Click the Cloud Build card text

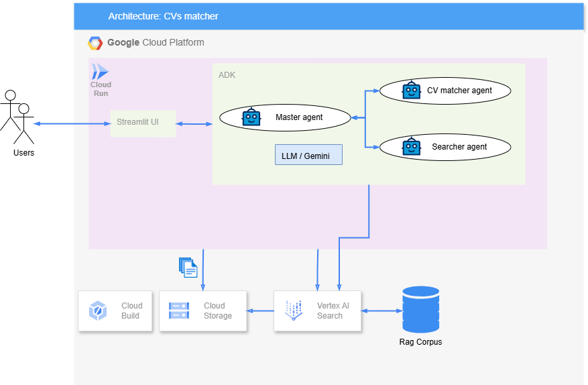(x=131, y=311)
